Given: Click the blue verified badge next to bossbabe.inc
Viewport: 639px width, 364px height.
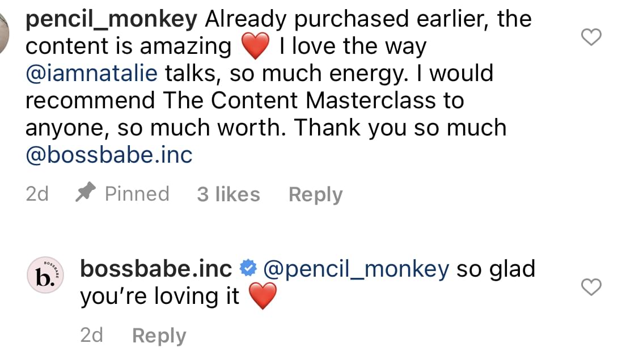Looking at the screenshot, I should click(x=248, y=269).
